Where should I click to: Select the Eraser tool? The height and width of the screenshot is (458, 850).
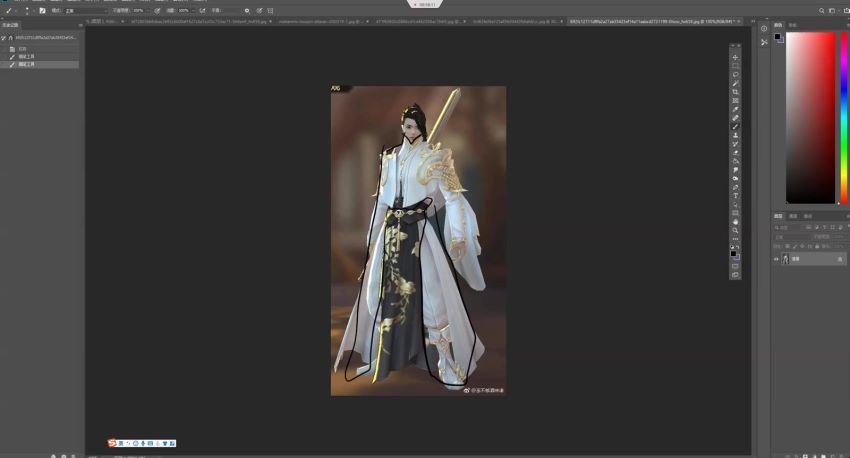pos(735,152)
